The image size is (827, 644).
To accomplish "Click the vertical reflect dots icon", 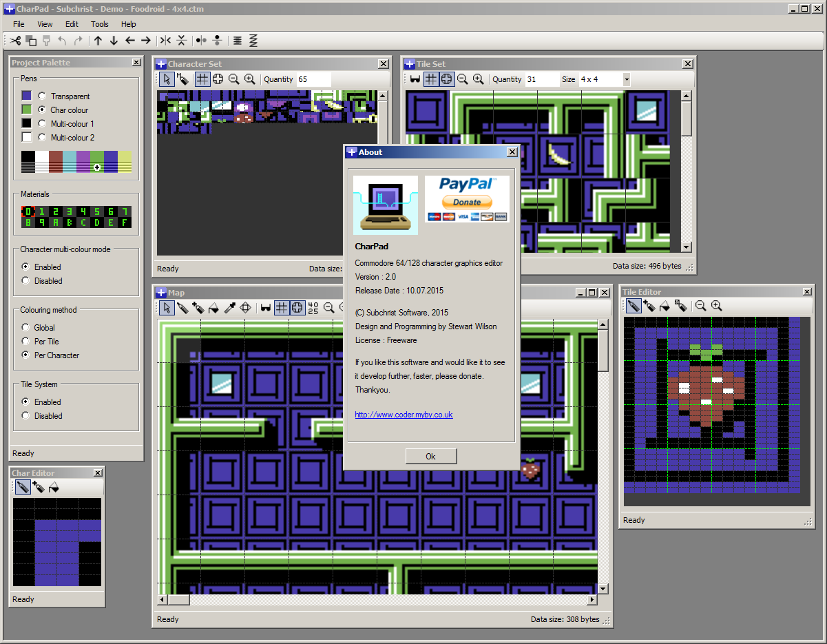I will pyautogui.click(x=217, y=41).
